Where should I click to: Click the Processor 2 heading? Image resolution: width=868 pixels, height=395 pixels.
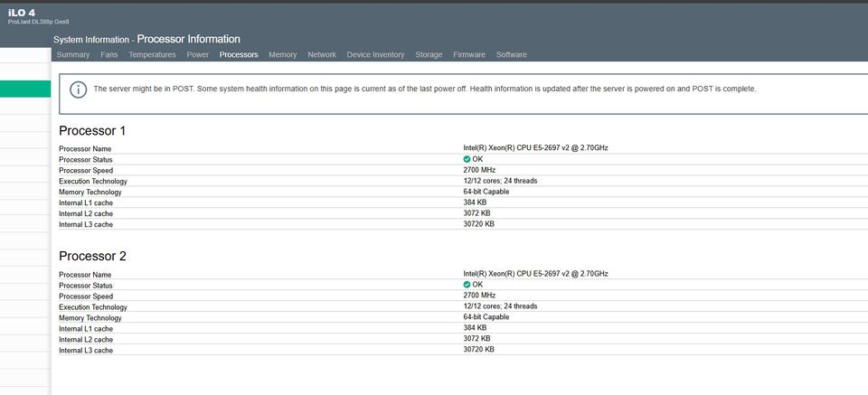point(92,257)
